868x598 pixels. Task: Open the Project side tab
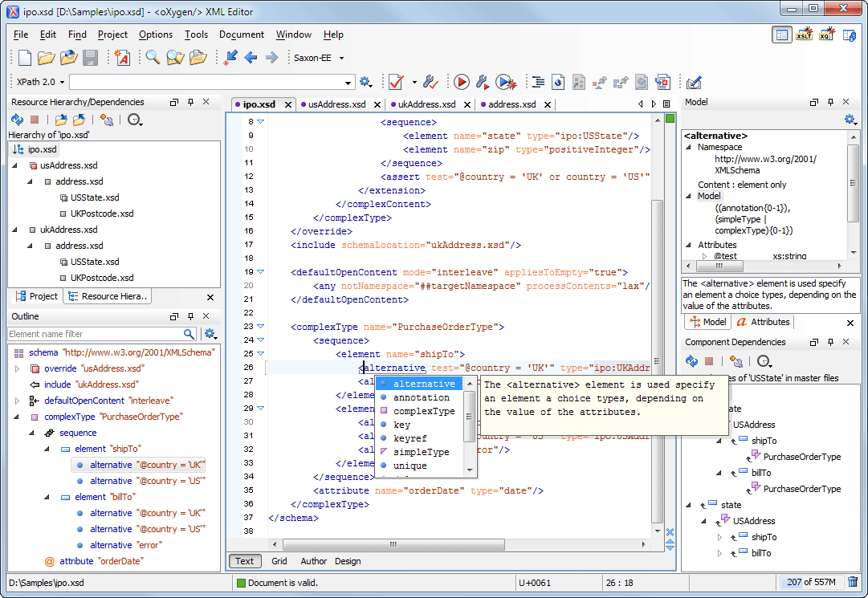pyautogui.click(x=37, y=296)
